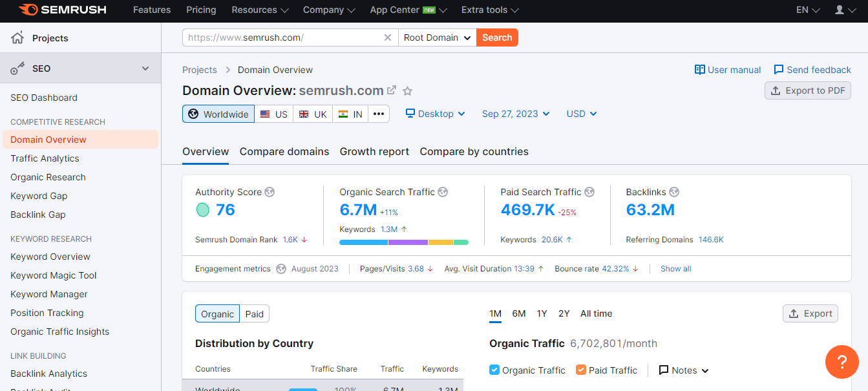Switch to Compare by countries tab
Viewport: 868px width, 391px height.
(x=474, y=151)
